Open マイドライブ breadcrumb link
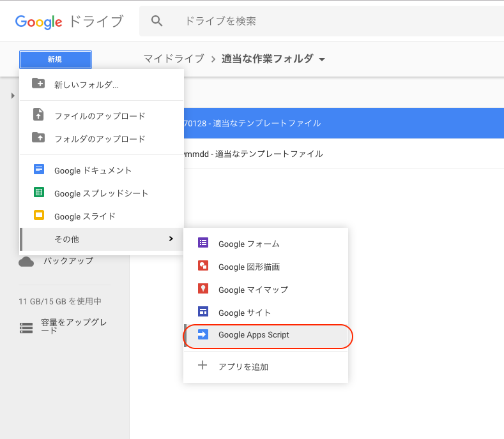Screen dimensions: 504x439 pyautogui.click(x=174, y=59)
